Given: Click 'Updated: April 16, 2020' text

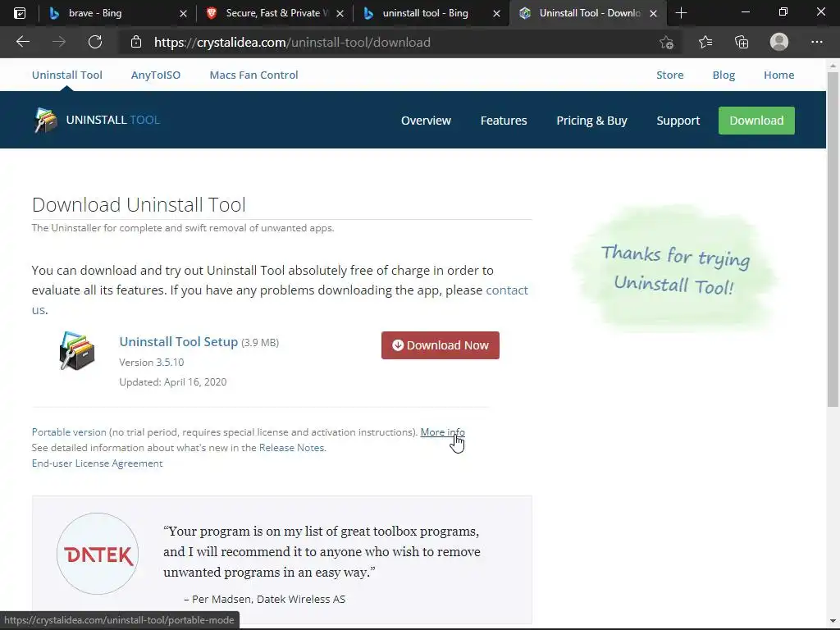Looking at the screenshot, I should [x=173, y=382].
